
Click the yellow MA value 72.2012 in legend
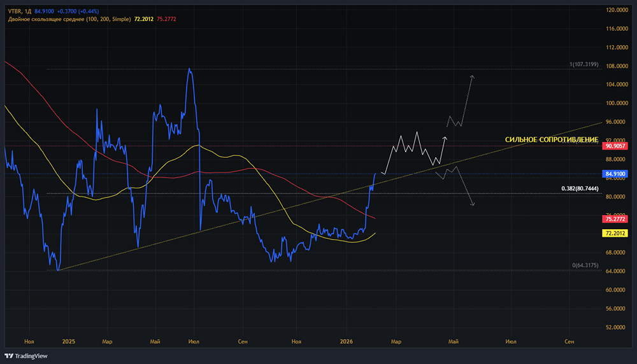[144, 19]
